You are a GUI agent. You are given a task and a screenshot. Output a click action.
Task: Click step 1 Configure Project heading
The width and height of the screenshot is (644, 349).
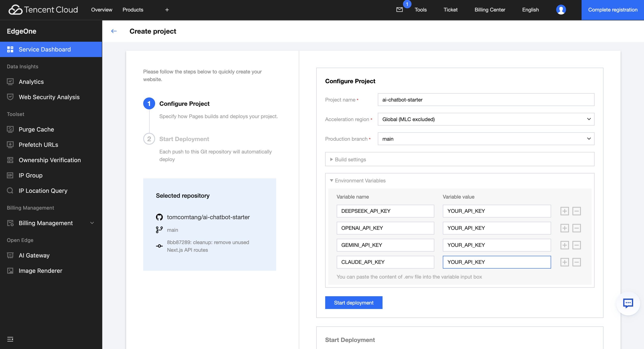184,103
